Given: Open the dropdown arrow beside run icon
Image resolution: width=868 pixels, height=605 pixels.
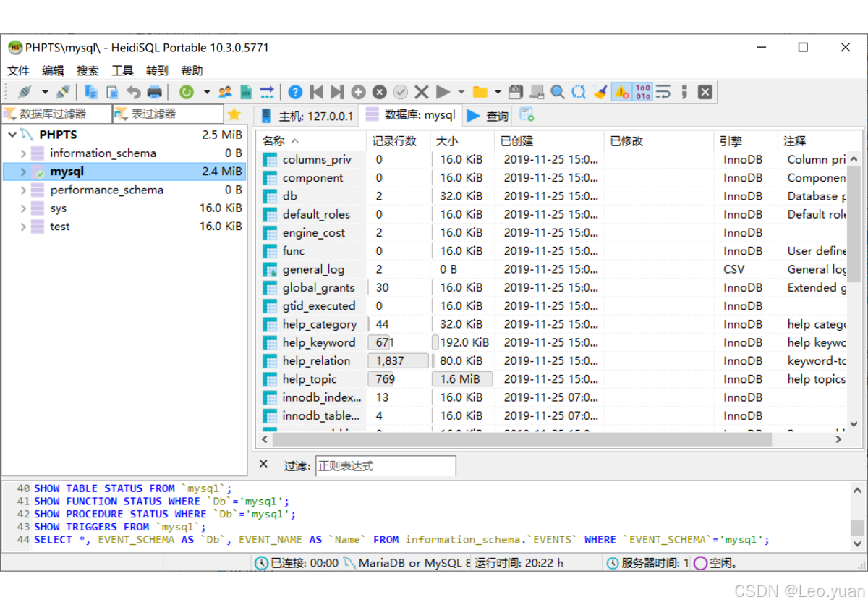Looking at the screenshot, I should pyautogui.click(x=461, y=92).
